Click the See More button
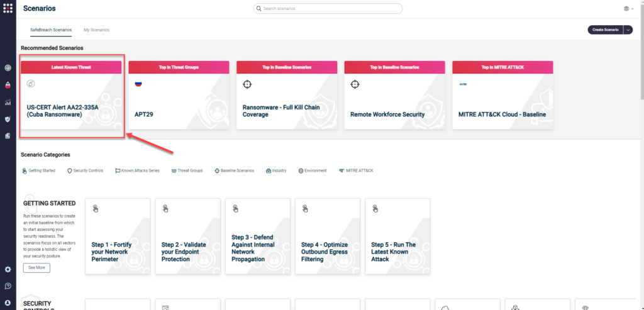The height and width of the screenshot is (310, 644). coord(36,268)
